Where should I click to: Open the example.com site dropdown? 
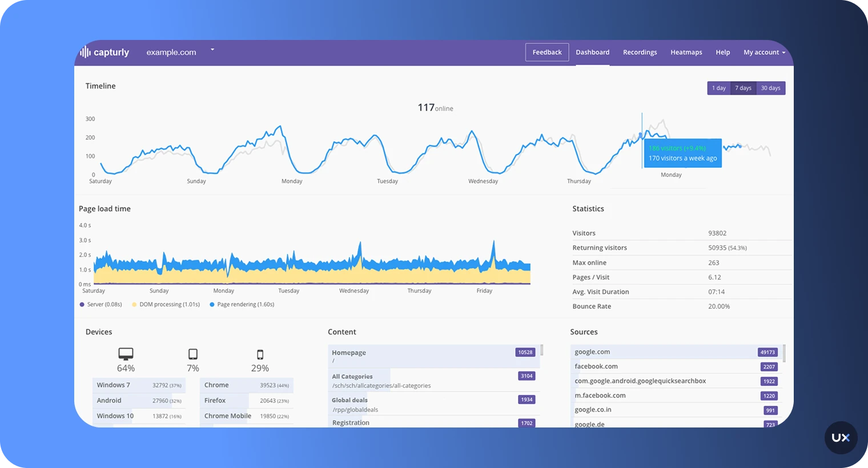point(180,52)
